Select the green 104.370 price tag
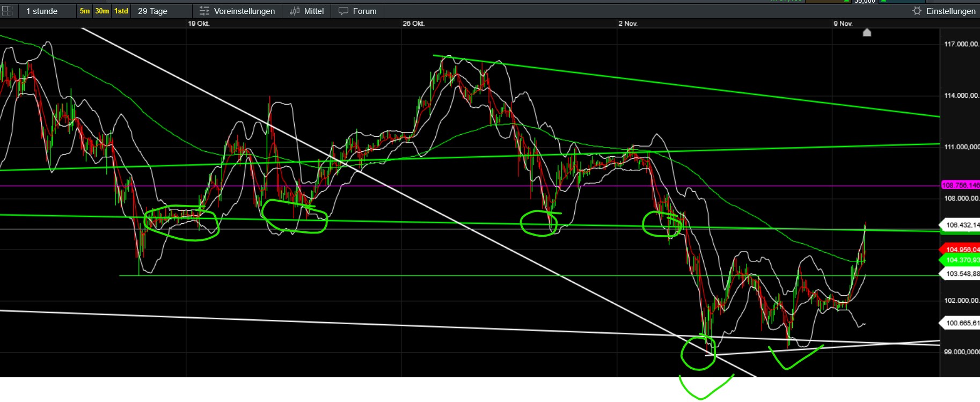Image resolution: width=980 pixels, height=402 pixels. point(961,260)
